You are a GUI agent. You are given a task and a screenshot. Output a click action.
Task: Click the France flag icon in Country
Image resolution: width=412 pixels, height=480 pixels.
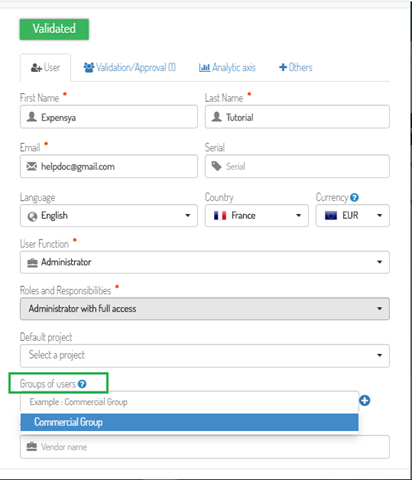(220, 216)
